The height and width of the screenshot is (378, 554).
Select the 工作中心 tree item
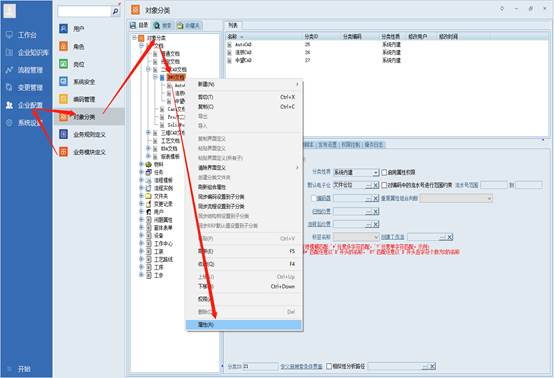[163, 243]
